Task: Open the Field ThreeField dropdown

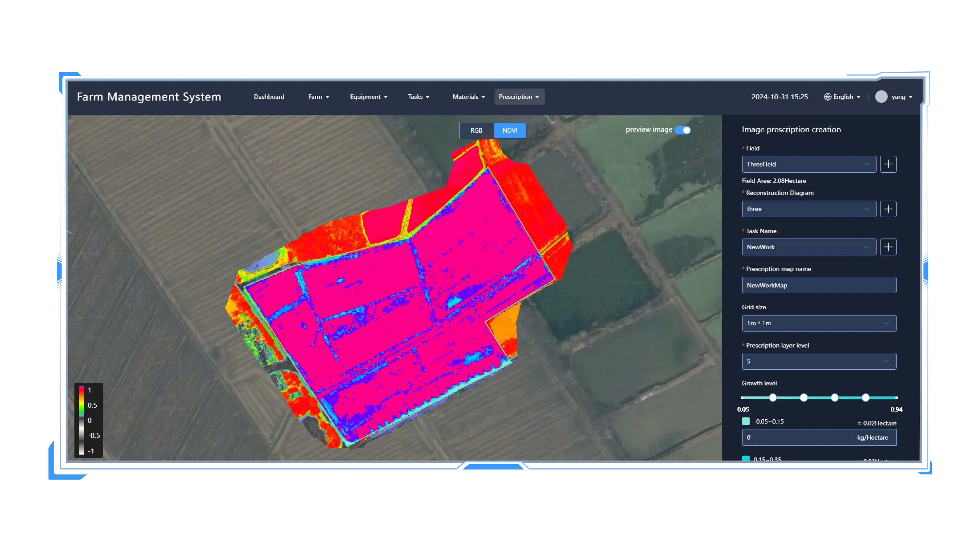Action: pyautogui.click(x=808, y=164)
